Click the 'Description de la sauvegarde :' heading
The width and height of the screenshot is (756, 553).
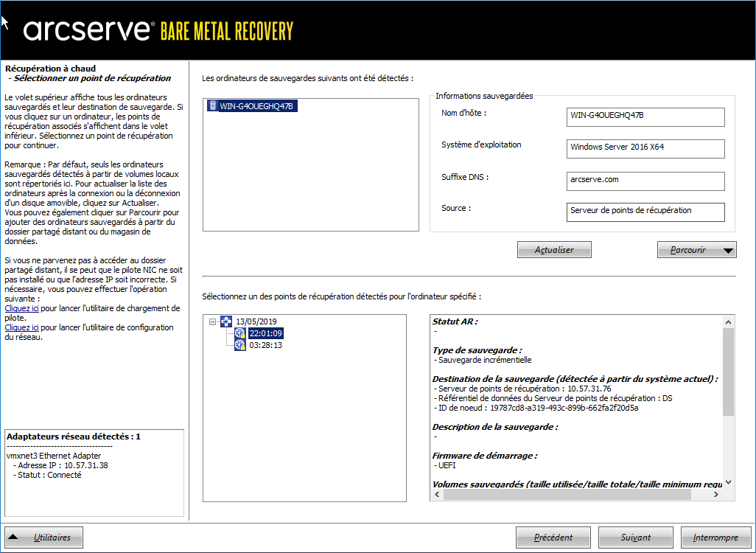coord(495,427)
